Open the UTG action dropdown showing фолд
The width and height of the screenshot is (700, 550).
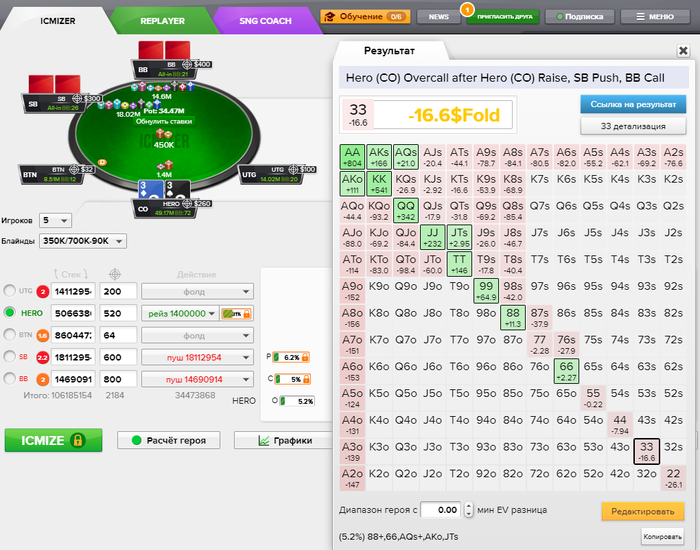click(197, 292)
